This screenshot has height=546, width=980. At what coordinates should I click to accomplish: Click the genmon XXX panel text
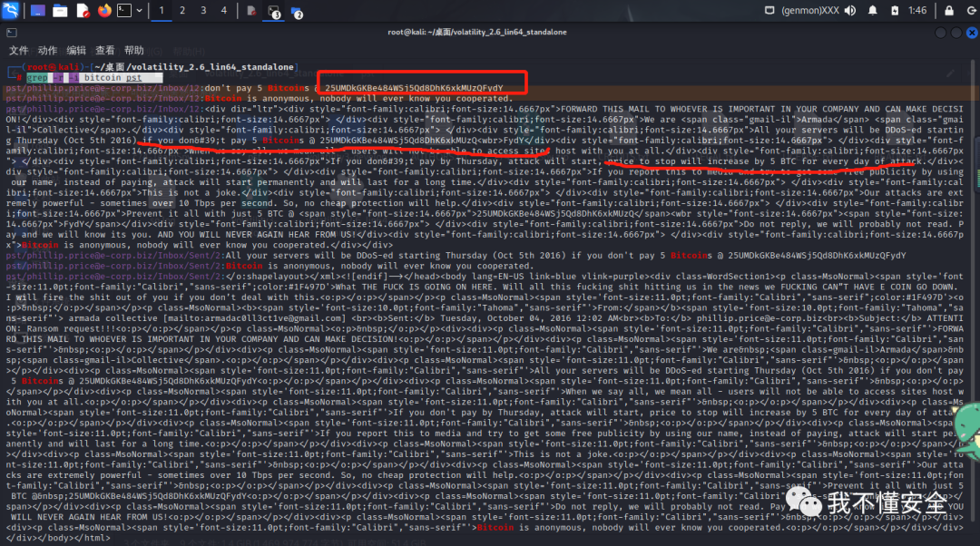(810, 11)
